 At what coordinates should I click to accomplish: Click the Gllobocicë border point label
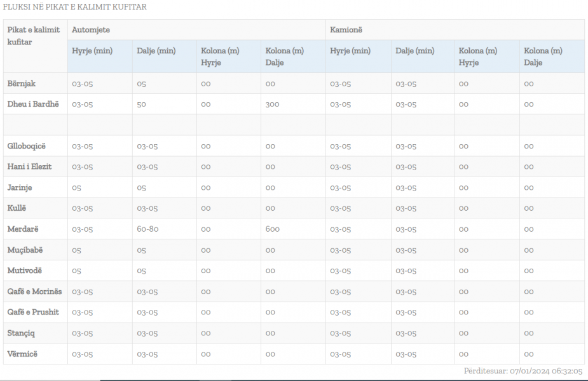click(x=27, y=146)
